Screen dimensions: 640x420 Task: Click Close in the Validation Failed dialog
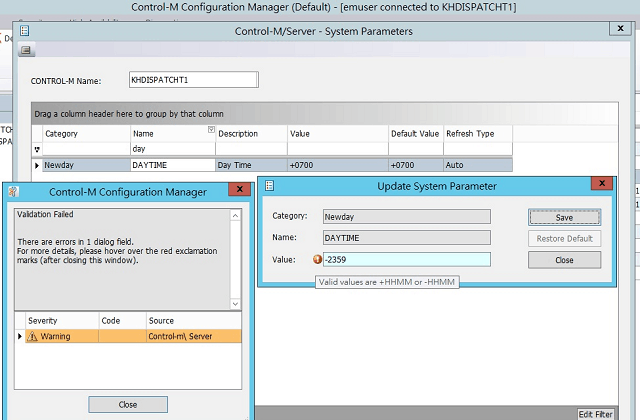[128, 404]
